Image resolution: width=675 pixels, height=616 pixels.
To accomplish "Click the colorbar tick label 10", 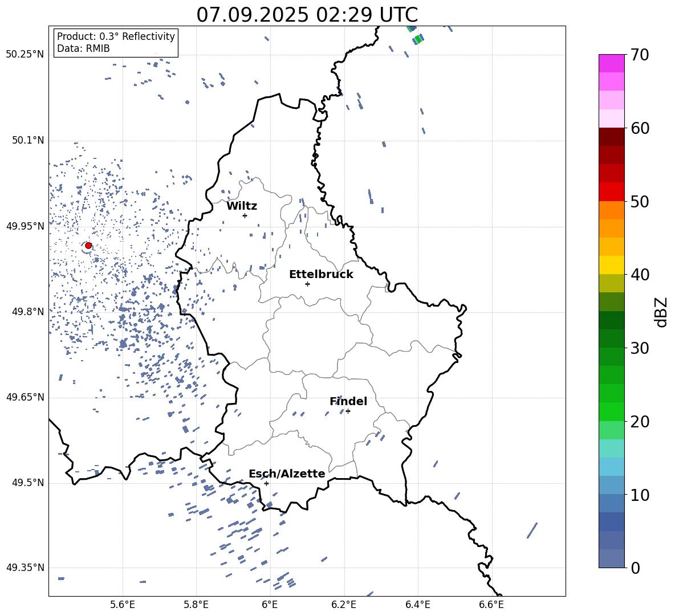I will (x=639, y=495).
